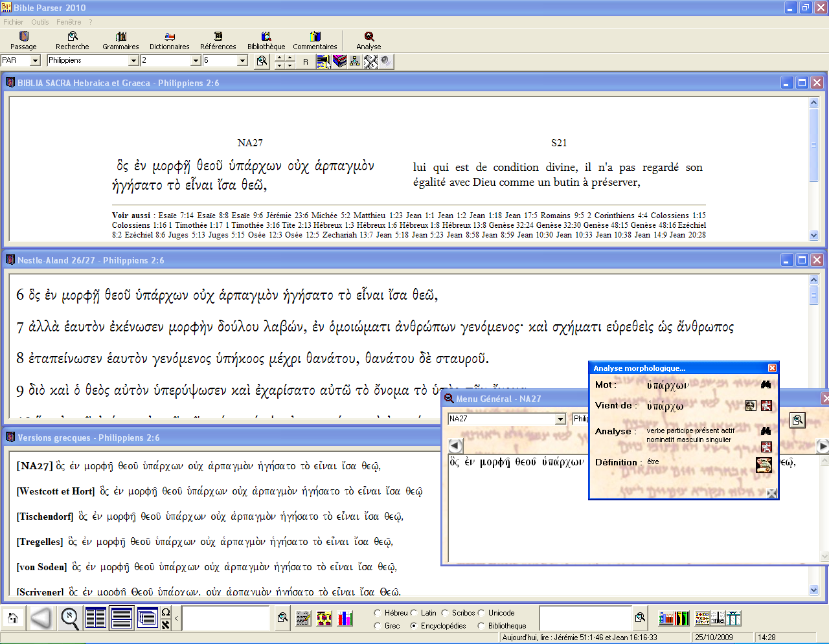This screenshot has height=644, width=829.
Task: Click the hierarchy tree icon in second toolbar
Action: 355,61
